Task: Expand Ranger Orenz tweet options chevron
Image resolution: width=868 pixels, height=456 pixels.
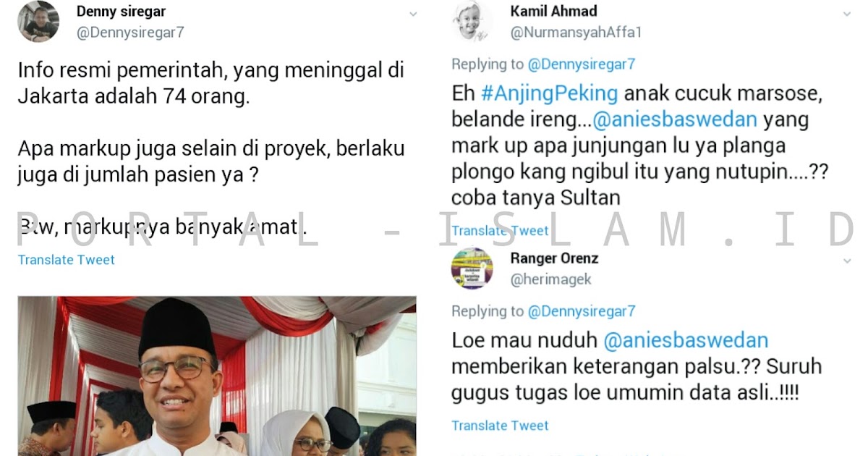Action: coord(847,261)
